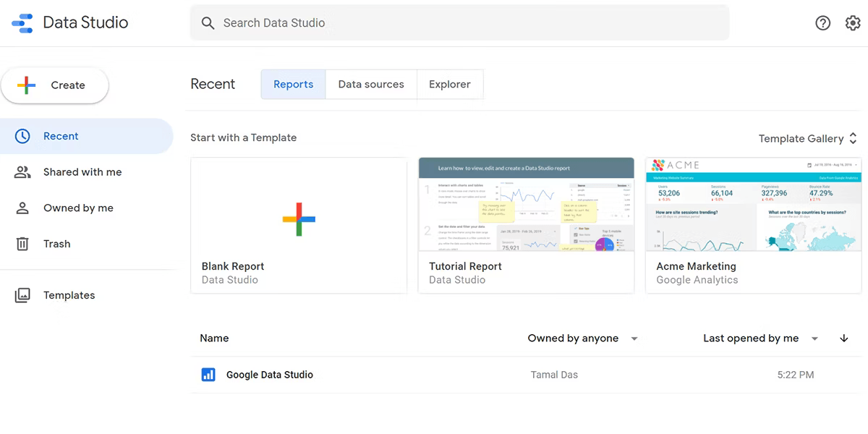The width and height of the screenshot is (868, 434).
Task: Expand the Template Gallery
Action: [808, 138]
